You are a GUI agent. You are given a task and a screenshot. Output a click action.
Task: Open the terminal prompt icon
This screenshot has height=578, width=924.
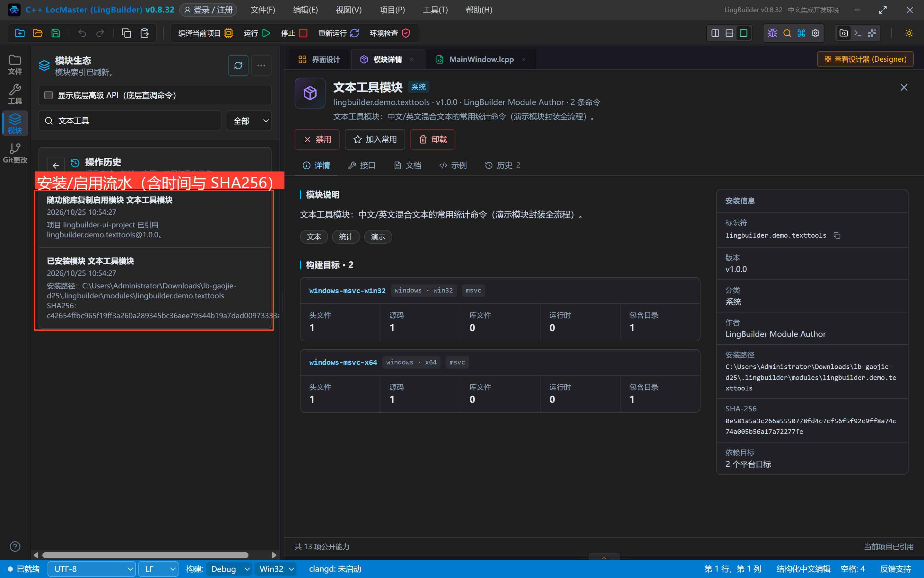tap(858, 33)
